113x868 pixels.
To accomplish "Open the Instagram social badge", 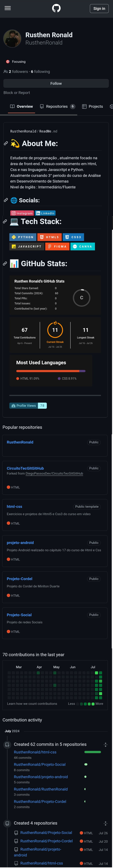I will tap(22, 213).
